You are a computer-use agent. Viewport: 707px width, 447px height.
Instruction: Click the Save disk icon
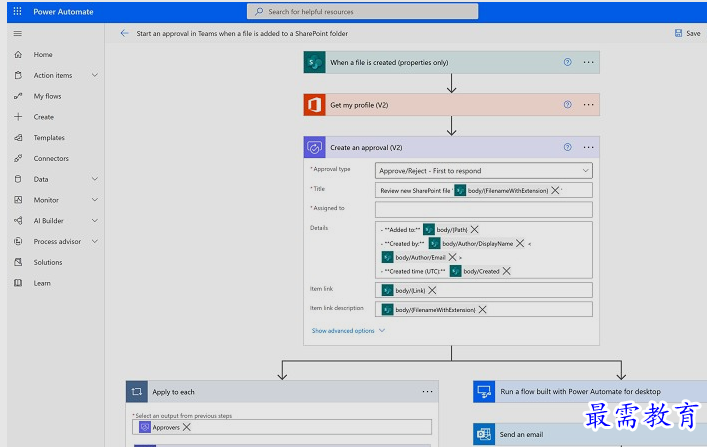pyautogui.click(x=678, y=33)
